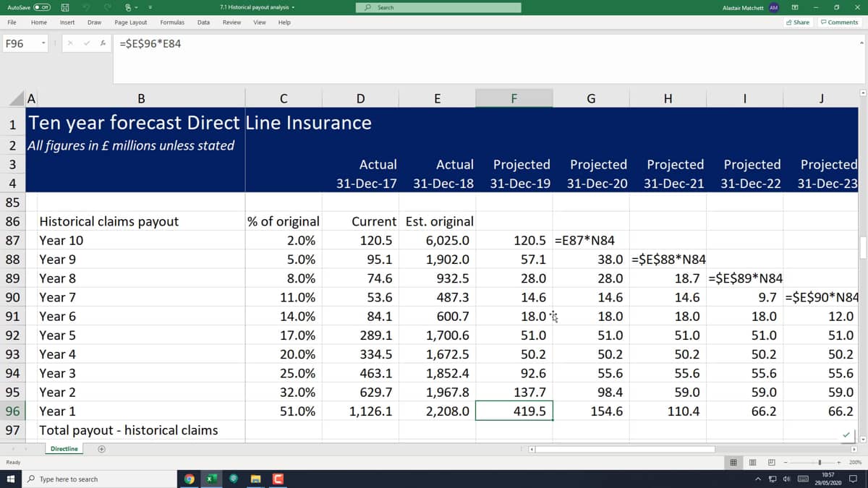Click into the formula bar text =$E$96*E84
The height and width of the screenshot is (488, 868).
[150, 43]
